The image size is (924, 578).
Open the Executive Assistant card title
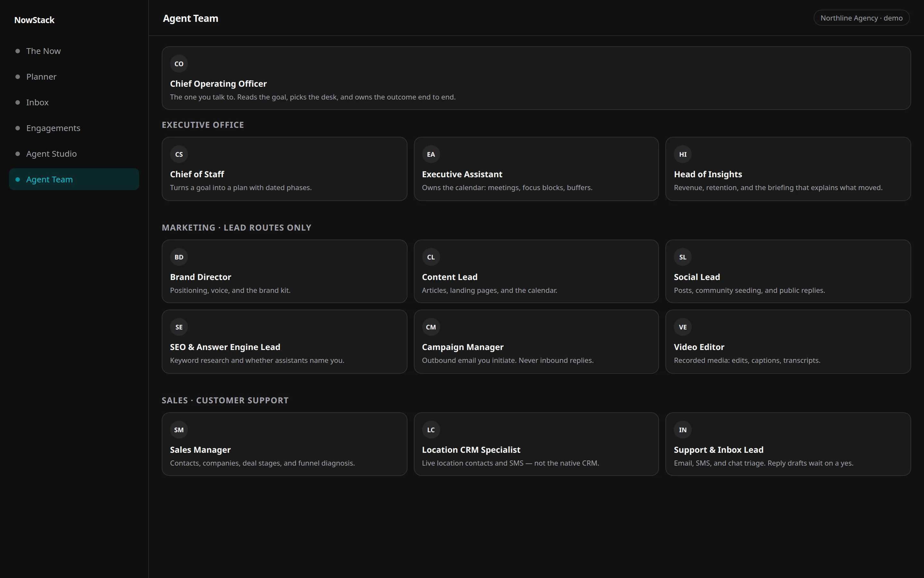(x=462, y=174)
